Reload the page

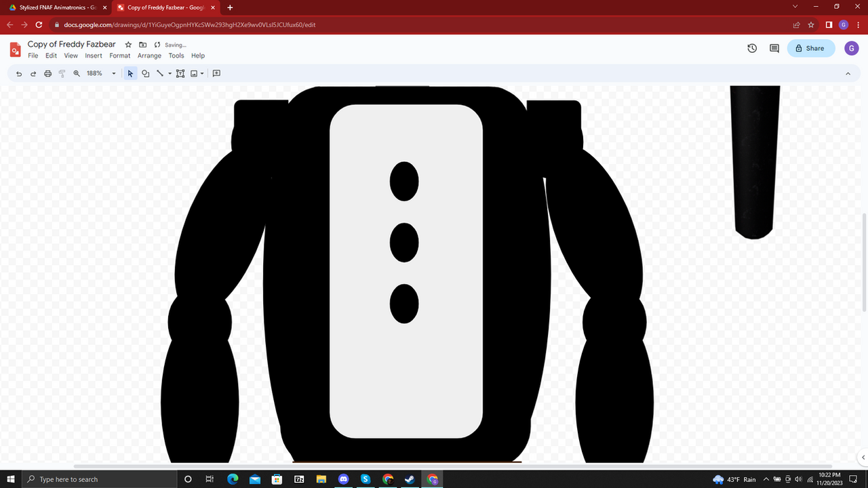(x=39, y=25)
